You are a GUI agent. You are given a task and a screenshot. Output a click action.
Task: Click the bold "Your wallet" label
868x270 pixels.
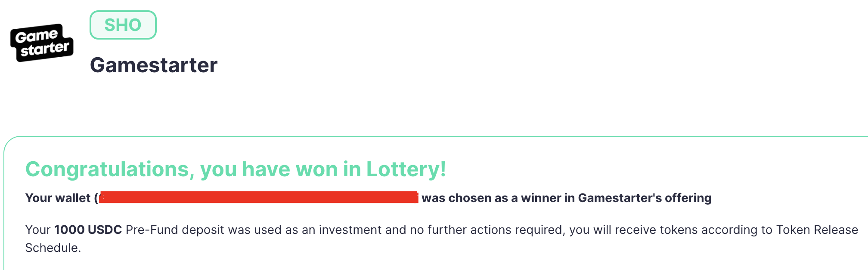58,198
